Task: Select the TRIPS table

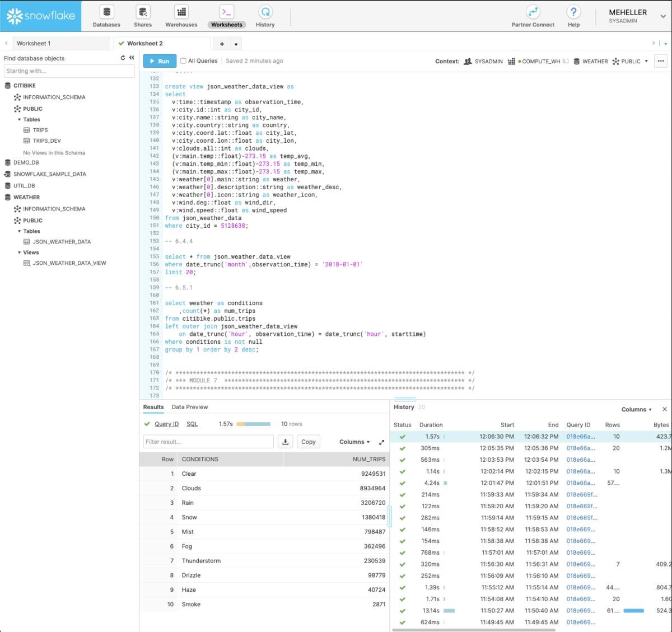Action: (x=40, y=130)
